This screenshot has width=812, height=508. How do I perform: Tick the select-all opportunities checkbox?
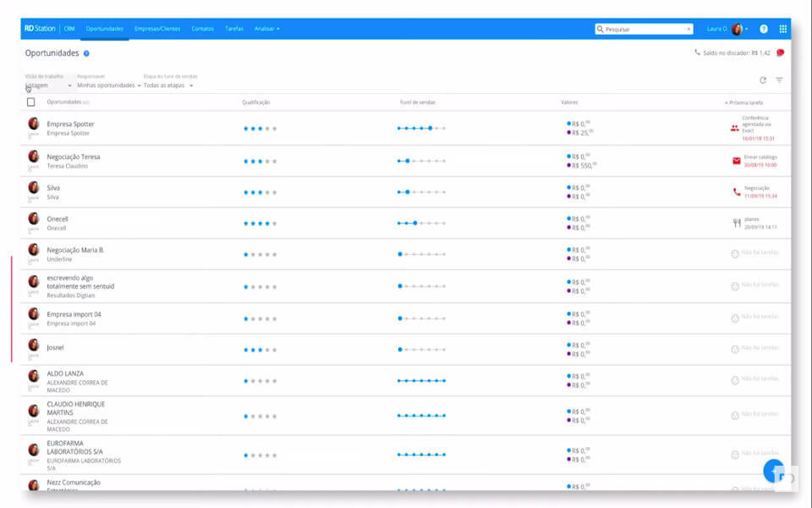click(31, 102)
